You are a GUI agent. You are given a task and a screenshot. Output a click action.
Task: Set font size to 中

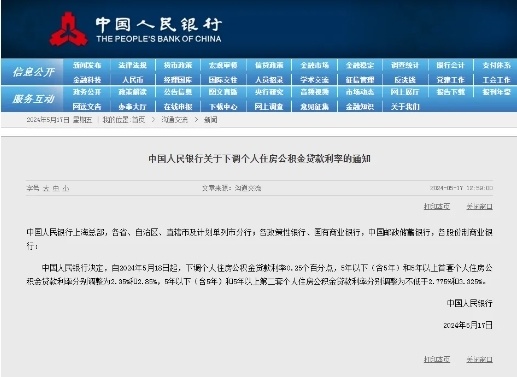pyautogui.click(x=56, y=188)
